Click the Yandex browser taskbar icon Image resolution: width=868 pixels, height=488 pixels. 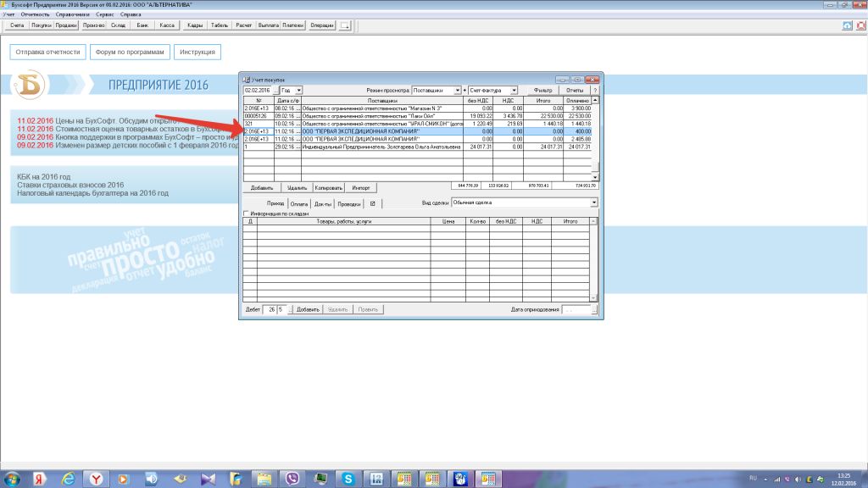tap(97, 479)
